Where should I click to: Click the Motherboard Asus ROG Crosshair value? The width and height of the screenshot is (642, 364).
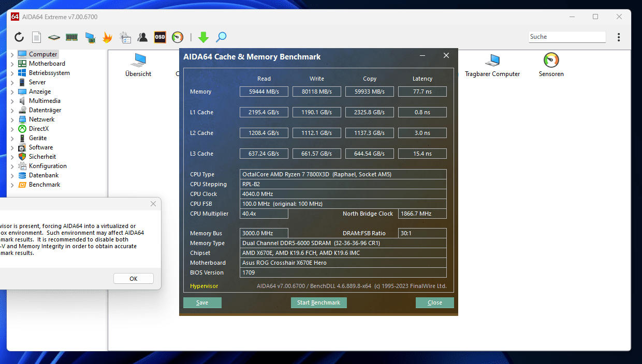tap(343, 263)
